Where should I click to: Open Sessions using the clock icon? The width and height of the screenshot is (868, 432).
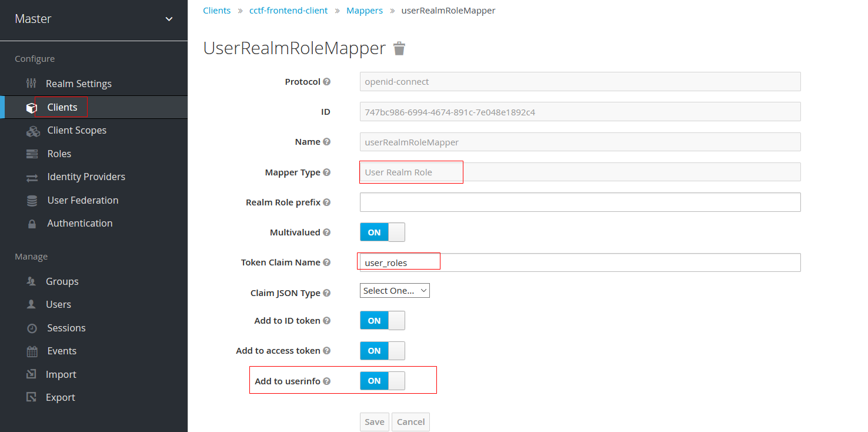[x=31, y=328]
